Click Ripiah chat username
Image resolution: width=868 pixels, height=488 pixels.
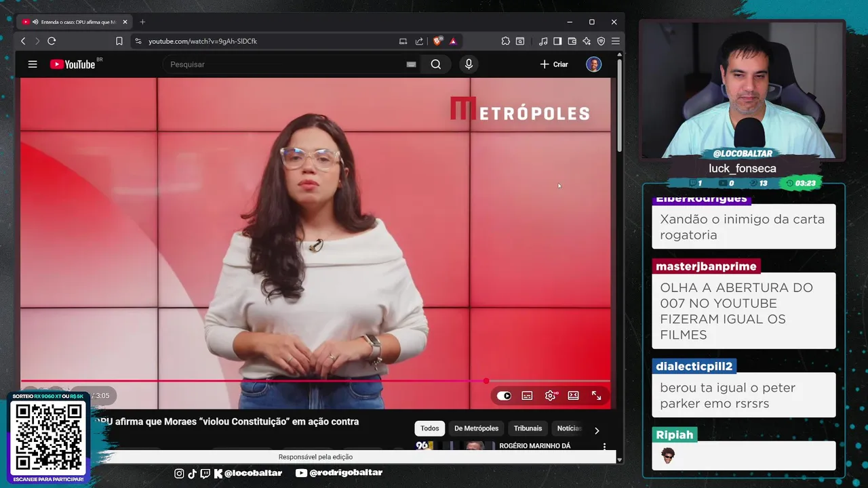click(x=674, y=434)
